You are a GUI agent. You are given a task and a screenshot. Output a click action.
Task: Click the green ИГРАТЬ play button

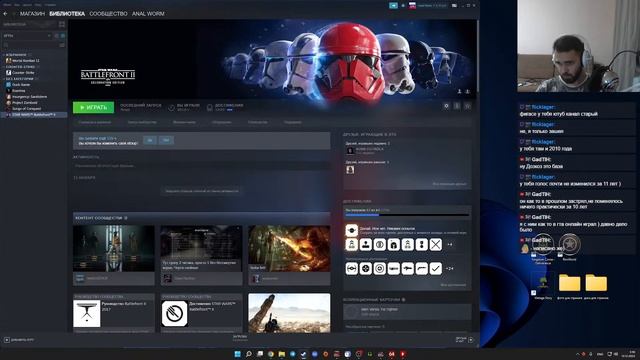[x=93, y=107]
